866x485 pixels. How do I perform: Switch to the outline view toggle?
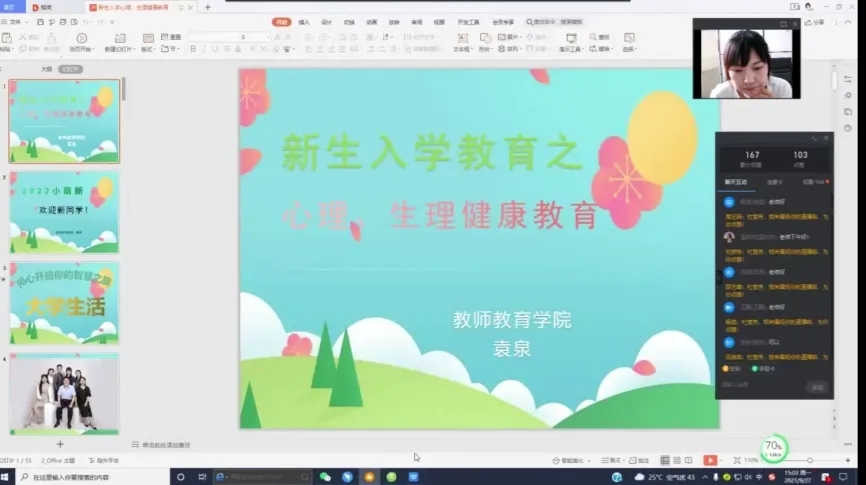coord(46,69)
